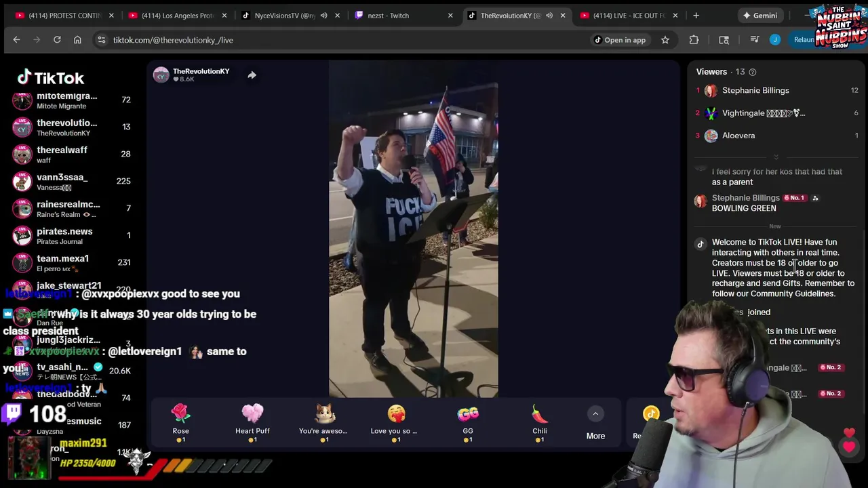Image resolution: width=868 pixels, height=488 pixels.
Task: Open the Gemini button
Action: tap(759, 16)
